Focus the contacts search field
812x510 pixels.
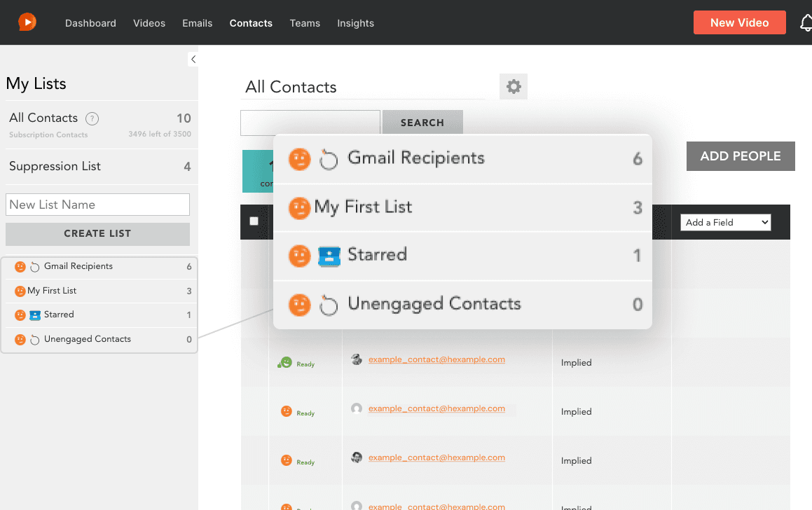point(310,123)
